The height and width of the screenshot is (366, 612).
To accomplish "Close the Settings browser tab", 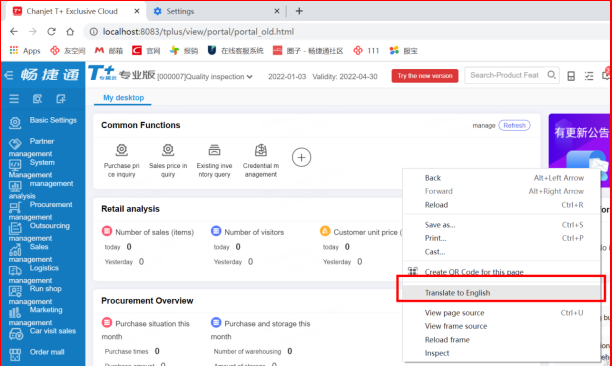I will pos(277,11).
